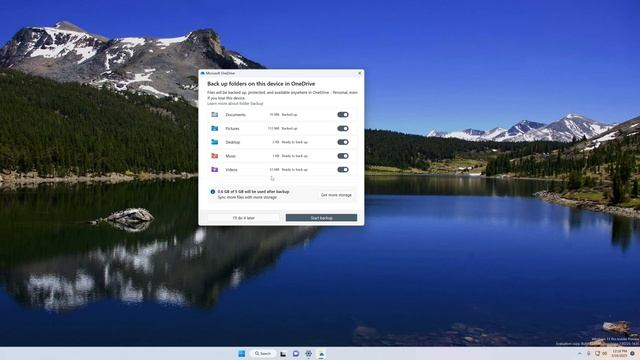Click the Desktop folder icon
This screenshot has width=640, height=360.
tap(214, 142)
